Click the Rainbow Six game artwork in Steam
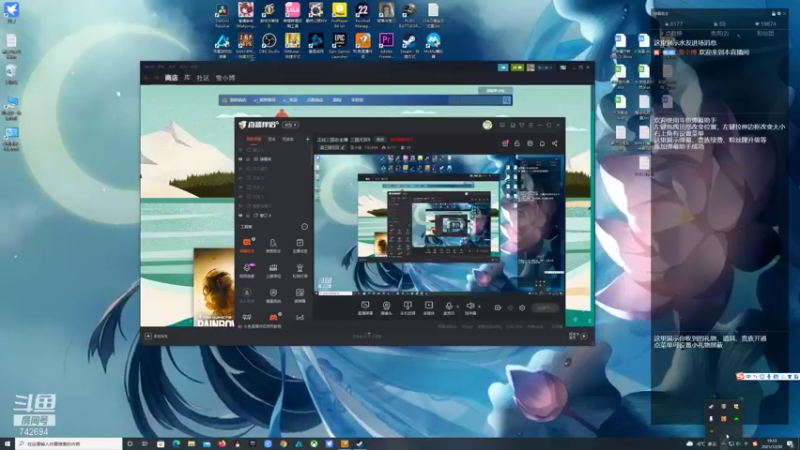The height and width of the screenshot is (450, 800). pos(214,287)
